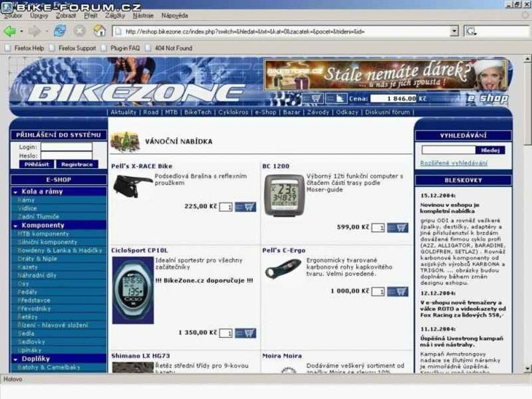Open the Úpravy menu

point(39,15)
